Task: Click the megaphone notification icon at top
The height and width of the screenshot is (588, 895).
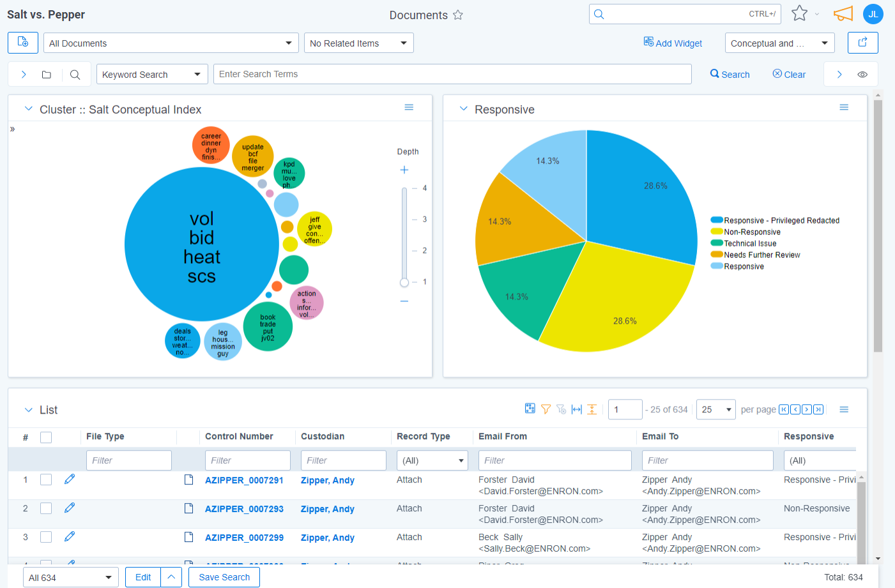Action: (x=843, y=13)
